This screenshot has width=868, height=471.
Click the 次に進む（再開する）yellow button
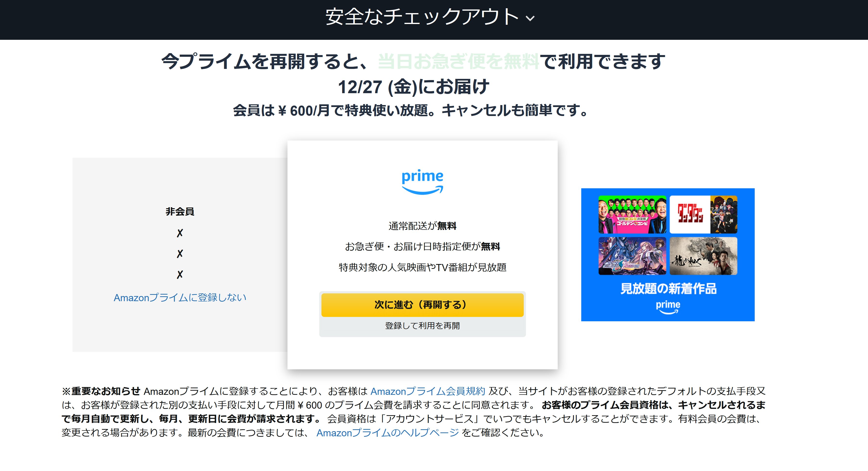423,305
